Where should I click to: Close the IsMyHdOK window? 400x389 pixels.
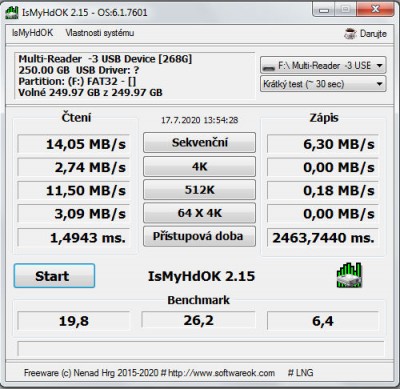pos(375,9)
